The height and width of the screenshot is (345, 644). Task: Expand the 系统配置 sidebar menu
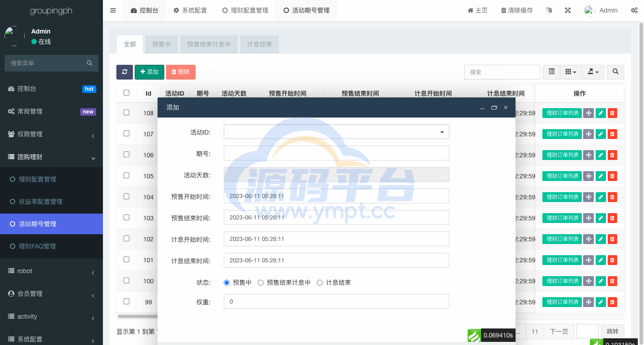51,339
